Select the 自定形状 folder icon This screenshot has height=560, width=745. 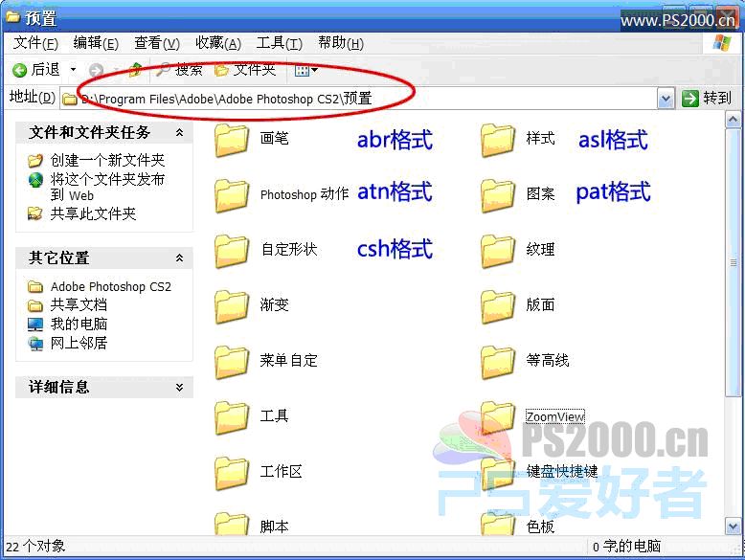tap(232, 251)
